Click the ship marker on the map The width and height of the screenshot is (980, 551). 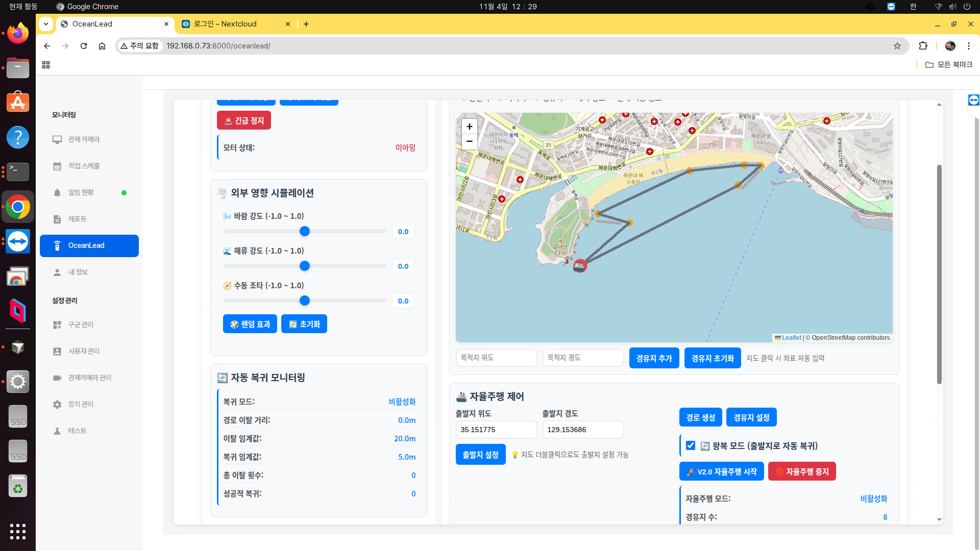(x=579, y=266)
